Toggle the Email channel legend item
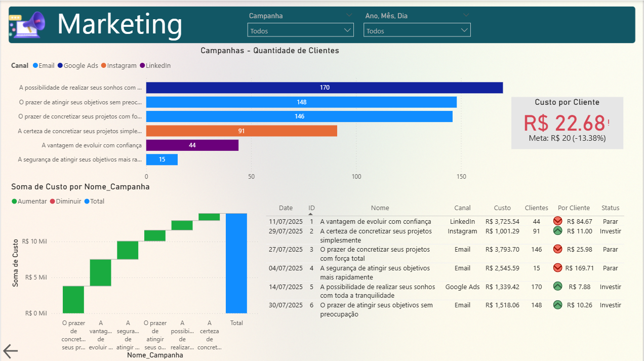Viewport: 644px width, 361px height. (x=43, y=66)
